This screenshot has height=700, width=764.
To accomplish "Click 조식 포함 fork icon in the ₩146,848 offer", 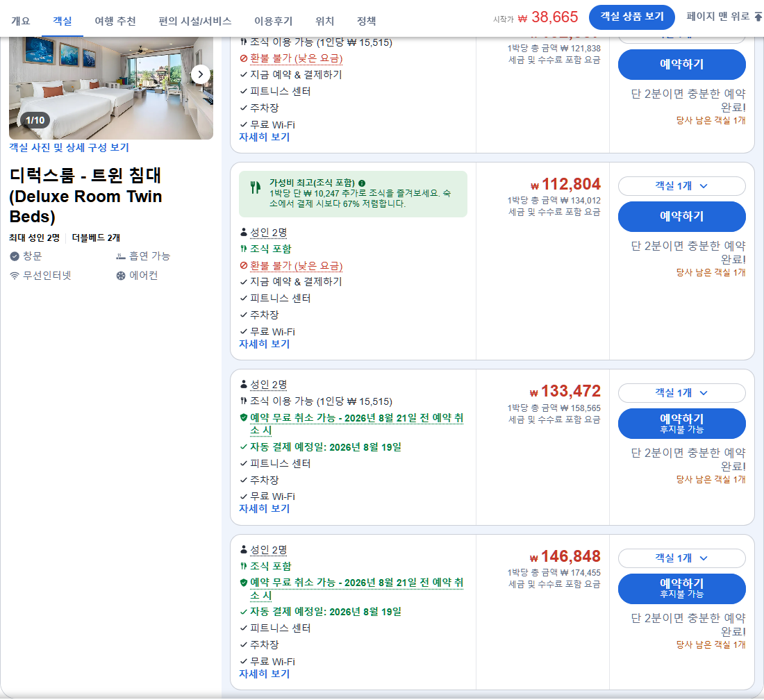I will [244, 565].
